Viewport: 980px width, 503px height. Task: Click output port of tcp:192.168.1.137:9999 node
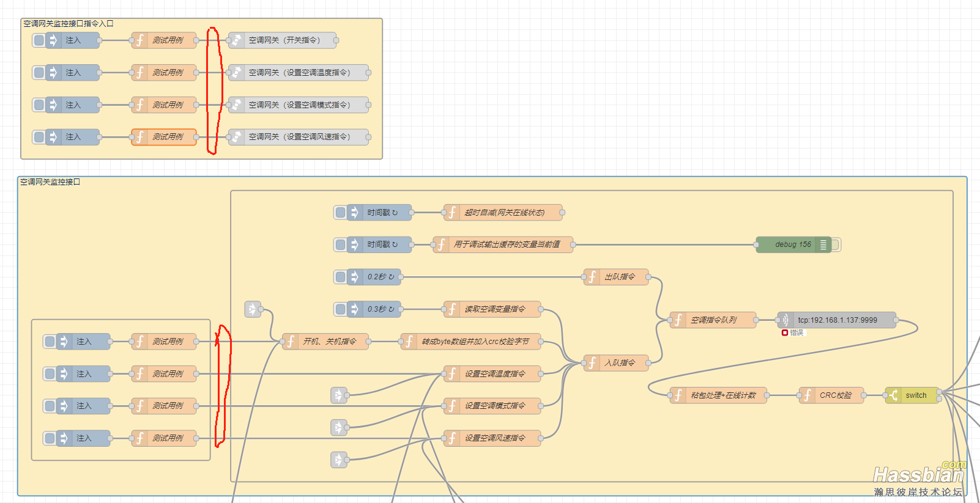[896, 320]
